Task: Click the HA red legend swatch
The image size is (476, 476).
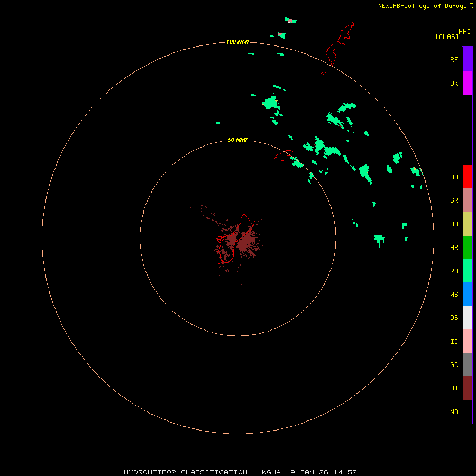Action: pos(467,177)
